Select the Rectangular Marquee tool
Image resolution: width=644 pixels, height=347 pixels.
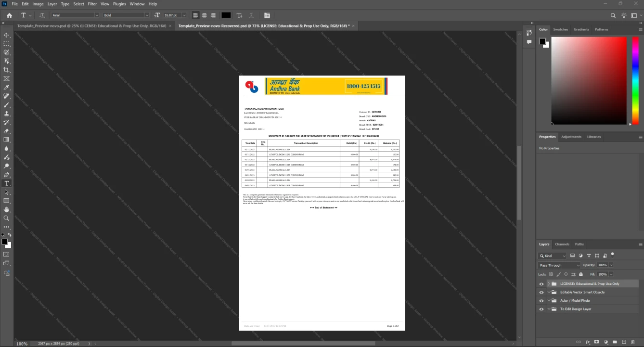6,44
